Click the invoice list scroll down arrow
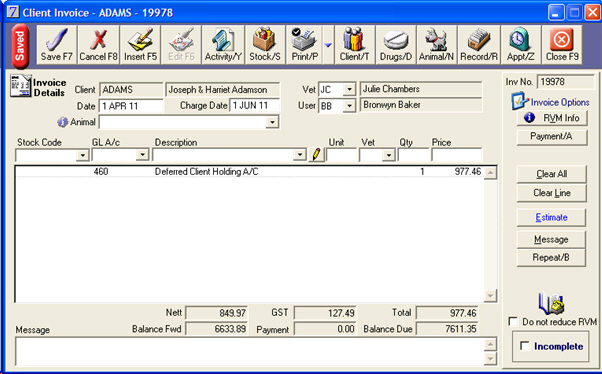Screen dimensions: 602x374 point(490,295)
